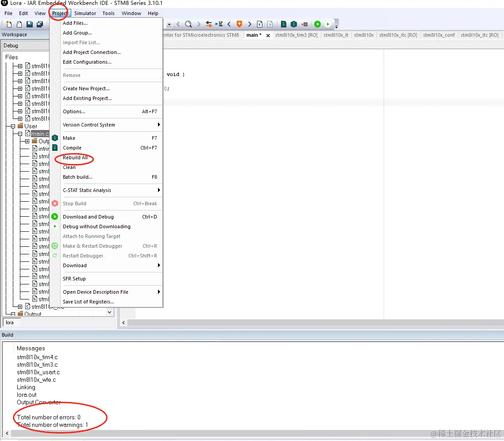
Task: Click the editor horizontal scroll-left arrow
Action: [123, 323]
